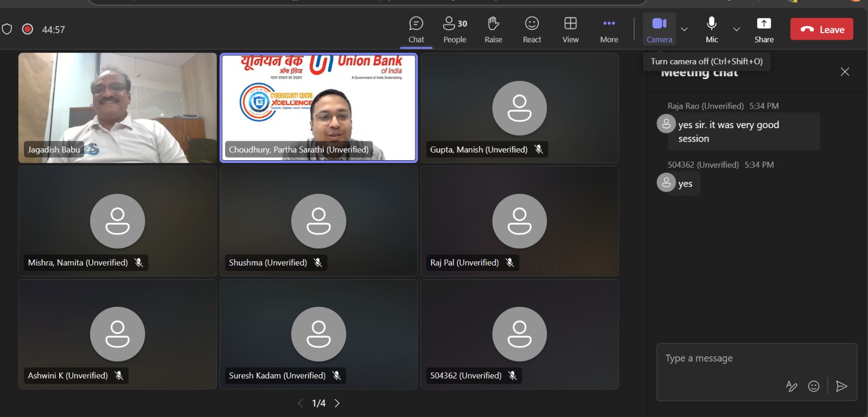
Task: Open the React emoji menu
Action: 532,29
